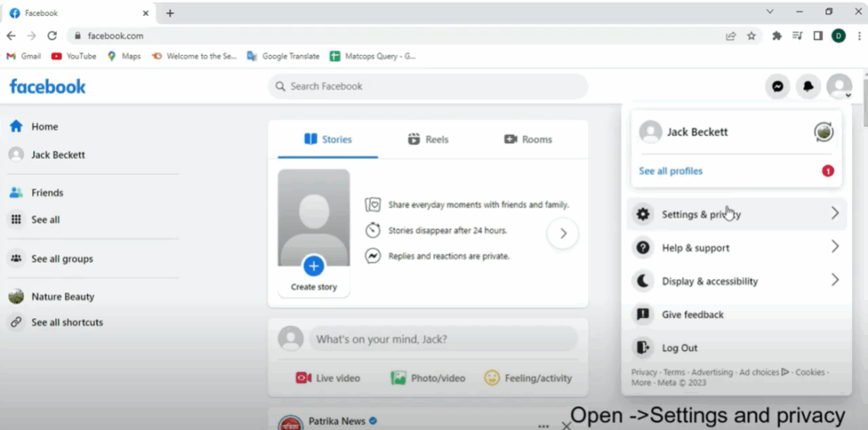The width and height of the screenshot is (868, 430).
Task: Click the What's on your mind box
Action: [442, 338]
